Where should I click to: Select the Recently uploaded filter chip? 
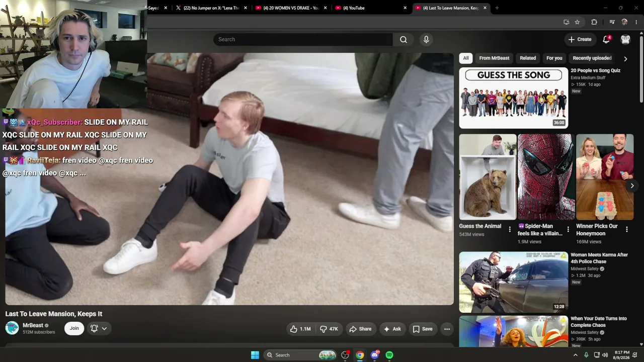(592, 58)
